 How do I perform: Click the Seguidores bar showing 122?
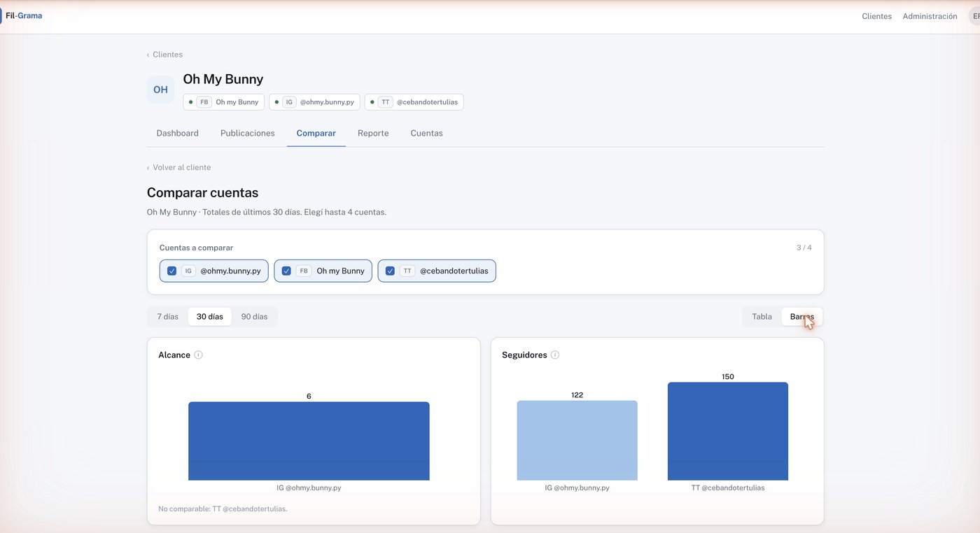pyautogui.click(x=577, y=440)
